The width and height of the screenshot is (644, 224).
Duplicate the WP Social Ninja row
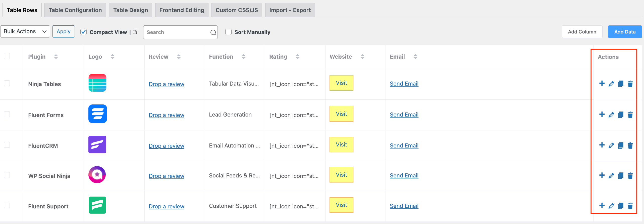621,176
